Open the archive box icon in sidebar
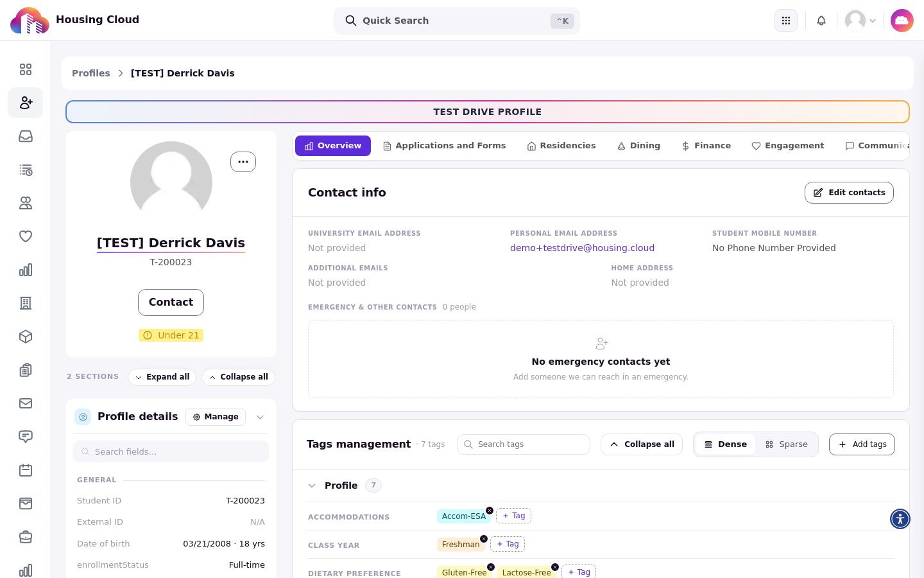This screenshot has height=578, width=924. tap(26, 504)
